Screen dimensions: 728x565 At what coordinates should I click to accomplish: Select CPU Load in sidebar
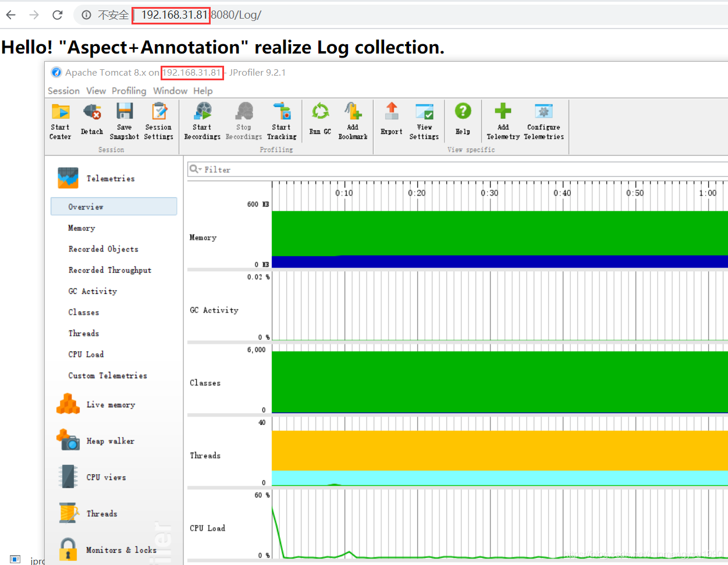pyautogui.click(x=86, y=354)
